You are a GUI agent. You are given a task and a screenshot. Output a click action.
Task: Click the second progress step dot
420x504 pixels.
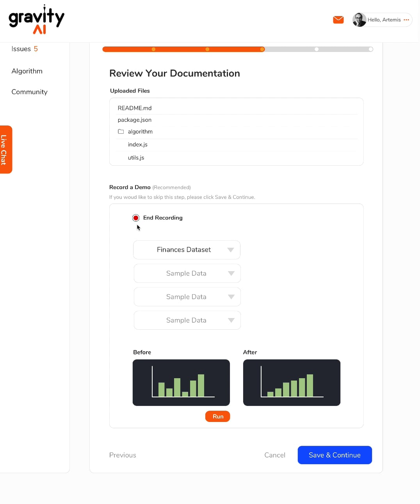click(207, 49)
